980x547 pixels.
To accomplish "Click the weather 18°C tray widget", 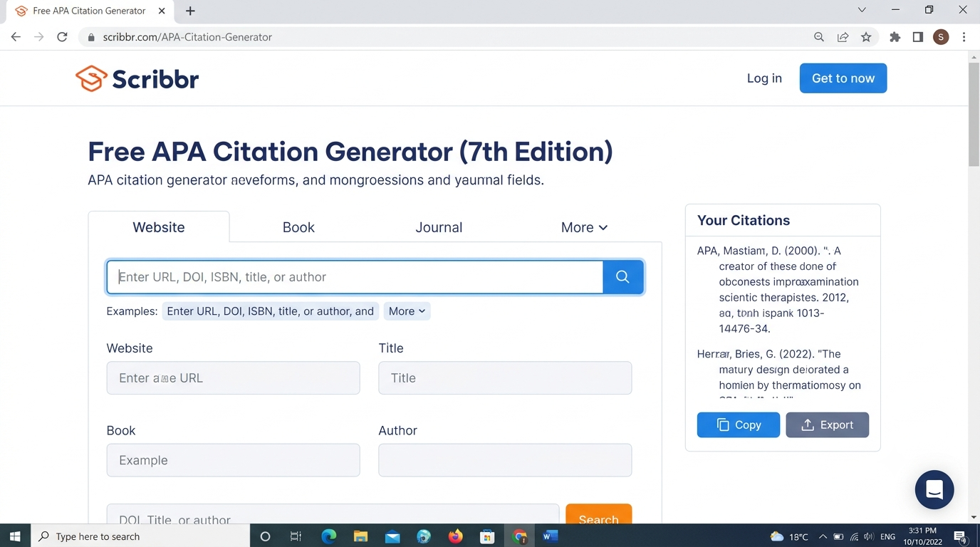I will [x=790, y=536].
